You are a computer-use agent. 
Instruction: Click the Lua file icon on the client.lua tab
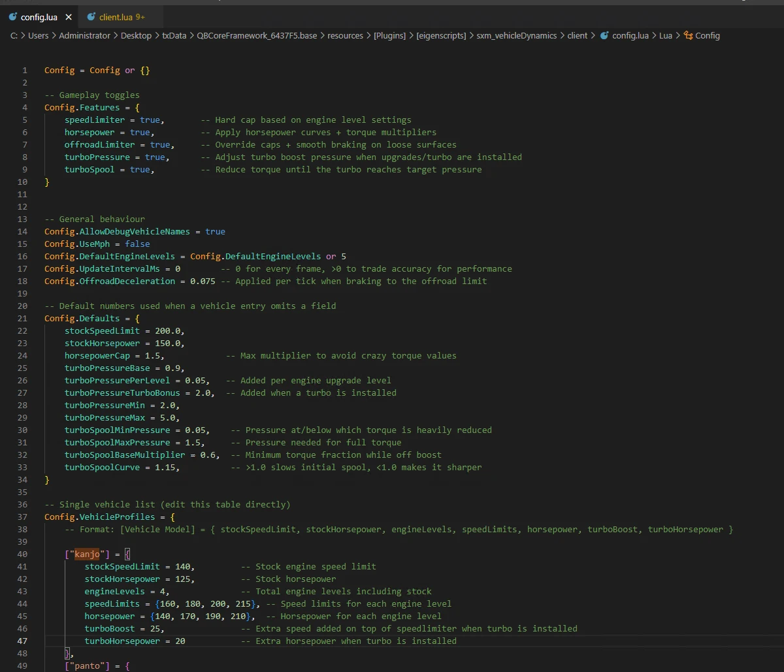pos(91,17)
